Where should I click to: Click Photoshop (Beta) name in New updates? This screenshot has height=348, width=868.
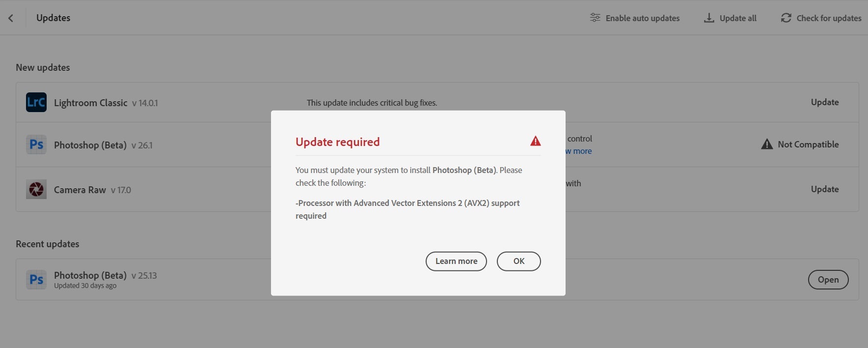[x=90, y=145]
